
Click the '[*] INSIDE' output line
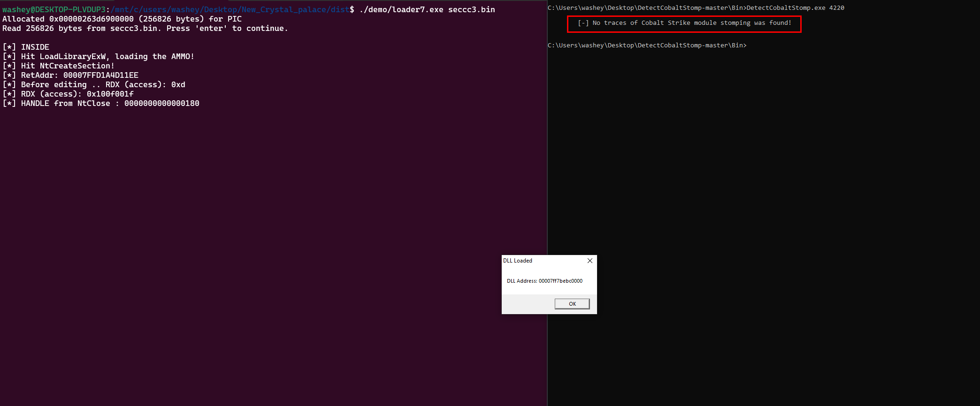click(x=26, y=47)
